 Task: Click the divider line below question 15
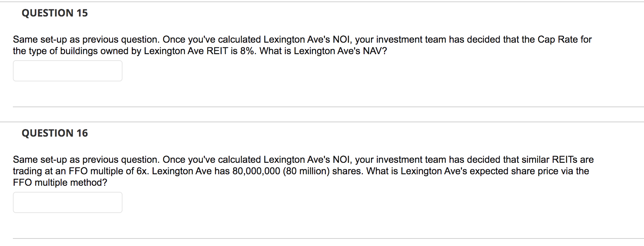tap(328, 107)
